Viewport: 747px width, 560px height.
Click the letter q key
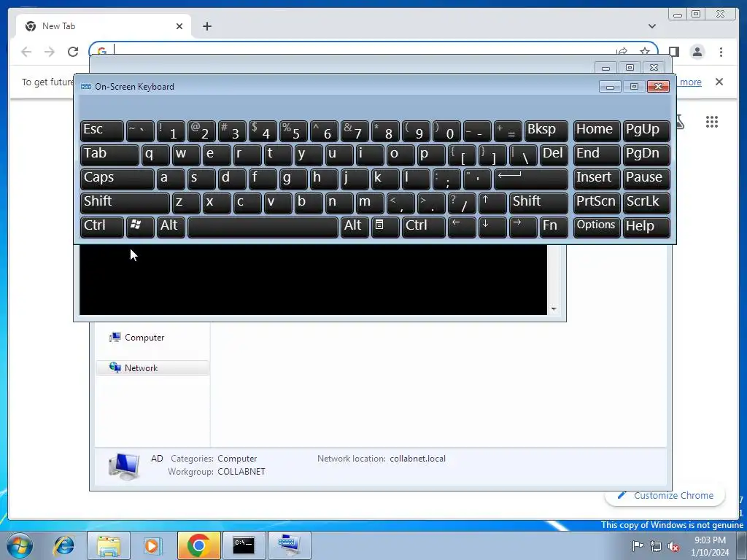point(155,155)
